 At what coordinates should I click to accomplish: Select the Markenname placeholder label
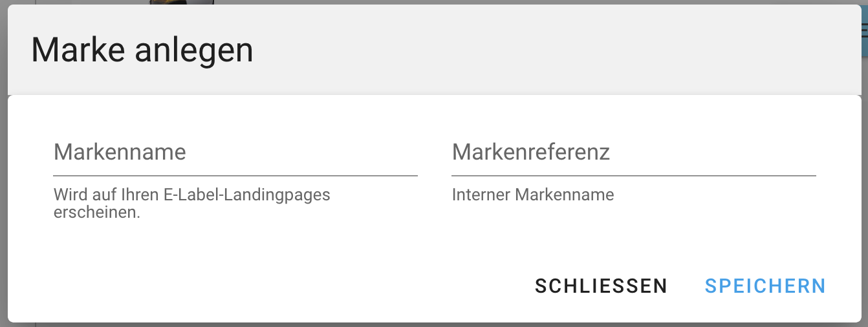pyautogui.click(x=120, y=153)
